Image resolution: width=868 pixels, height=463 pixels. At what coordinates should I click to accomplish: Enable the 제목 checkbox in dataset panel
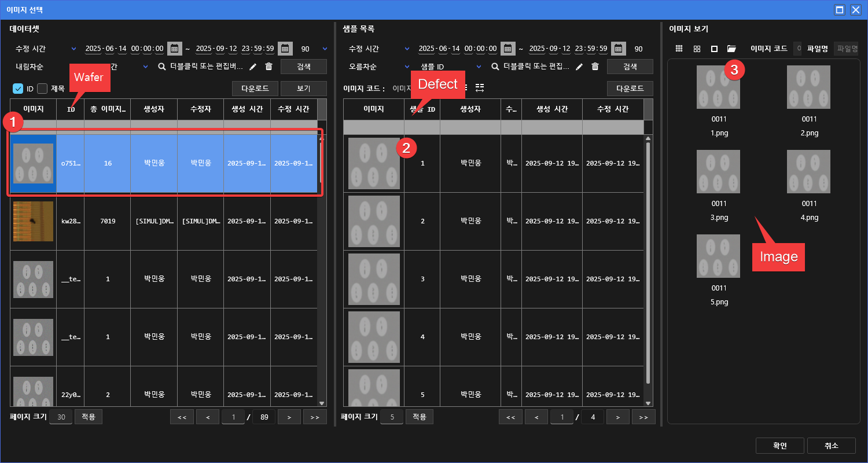(42, 89)
